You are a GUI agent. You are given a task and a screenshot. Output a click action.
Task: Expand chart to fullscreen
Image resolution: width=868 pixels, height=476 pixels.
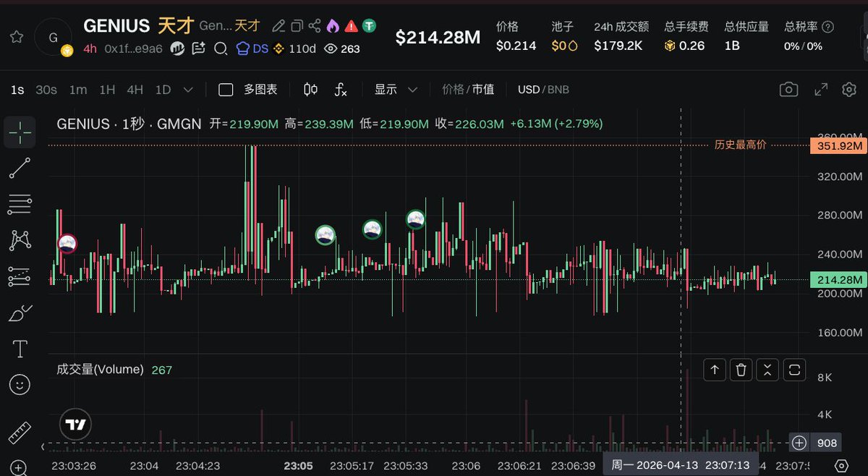coord(821,90)
